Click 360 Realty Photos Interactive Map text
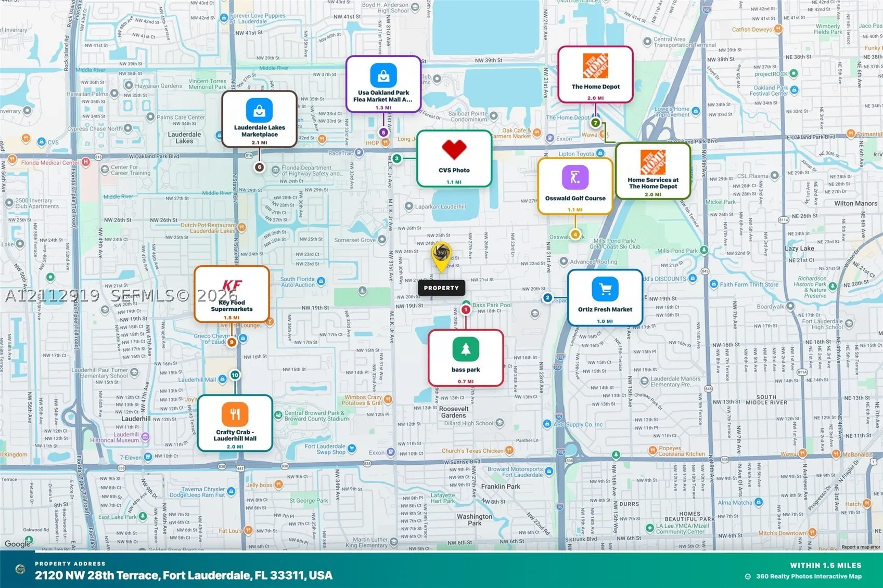883x588 pixels. [x=809, y=576]
